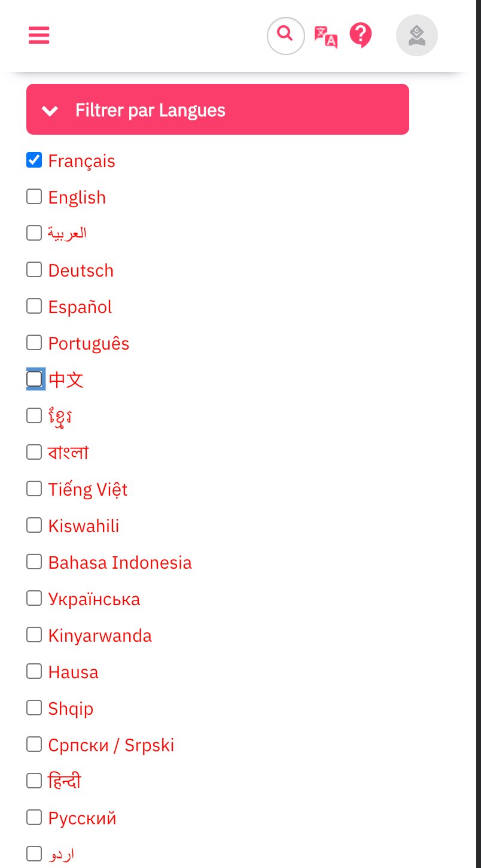Select the Bahasa Indonesia label
Image resolution: width=481 pixels, height=868 pixels.
120,563
